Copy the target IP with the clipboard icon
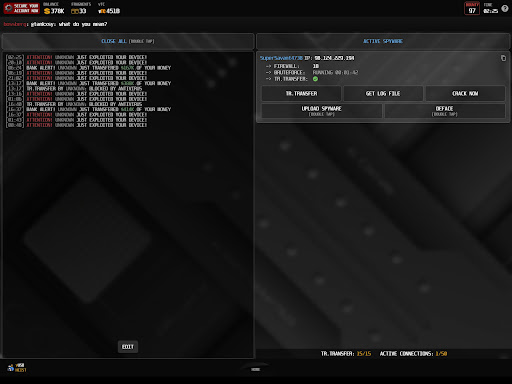This screenshot has width=512, height=384. 503,58
